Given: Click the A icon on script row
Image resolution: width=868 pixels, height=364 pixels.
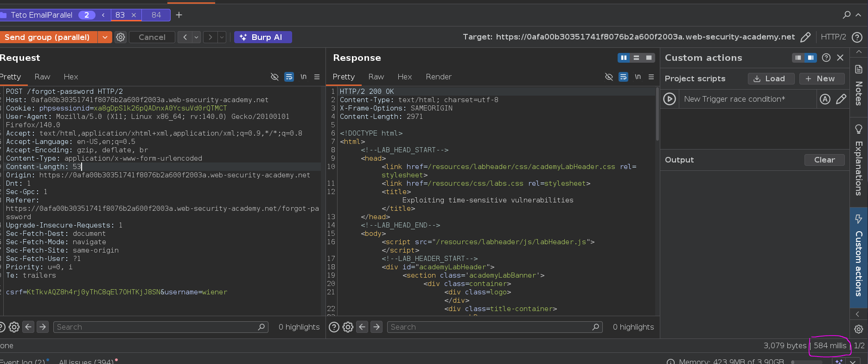Looking at the screenshot, I should tap(825, 99).
